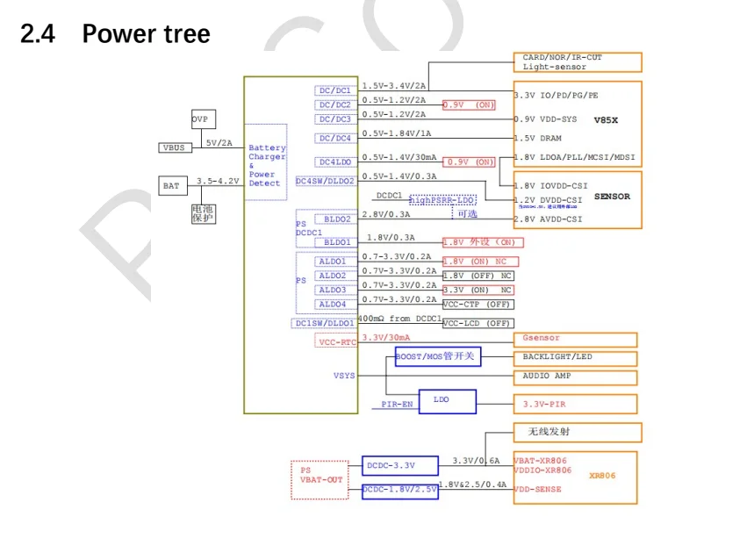Click '1.2V DVDD-CSI' rail

coord(549,200)
